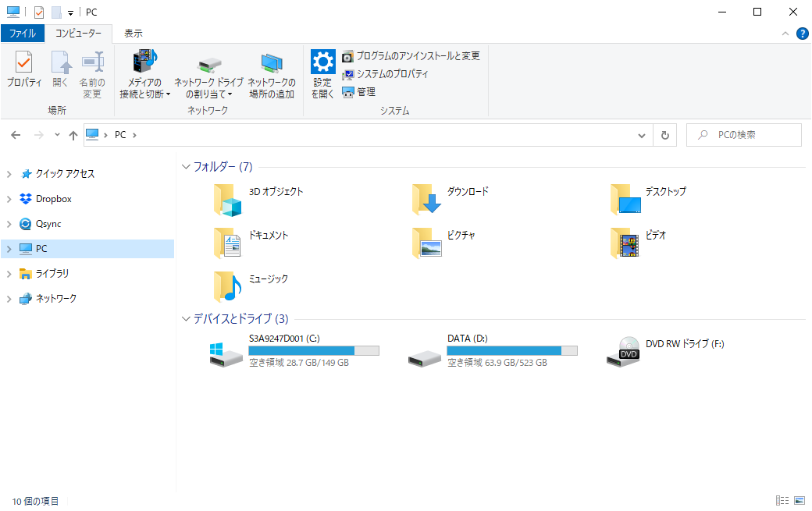Expand the Dropbox tree node
The height and width of the screenshot is (511, 812).
[9, 199]
